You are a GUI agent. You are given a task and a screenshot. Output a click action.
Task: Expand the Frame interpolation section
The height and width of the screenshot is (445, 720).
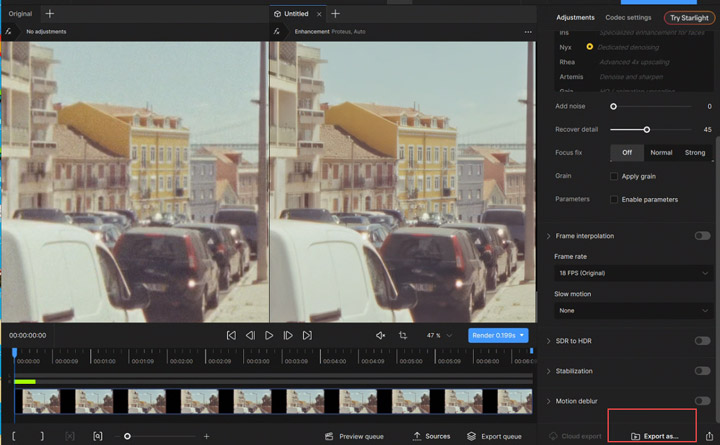[x=548, y=236]
